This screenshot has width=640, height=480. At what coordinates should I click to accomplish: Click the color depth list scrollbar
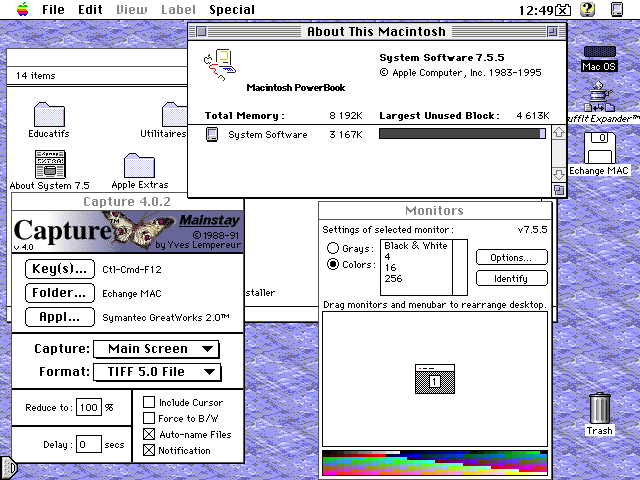point(460,267)
